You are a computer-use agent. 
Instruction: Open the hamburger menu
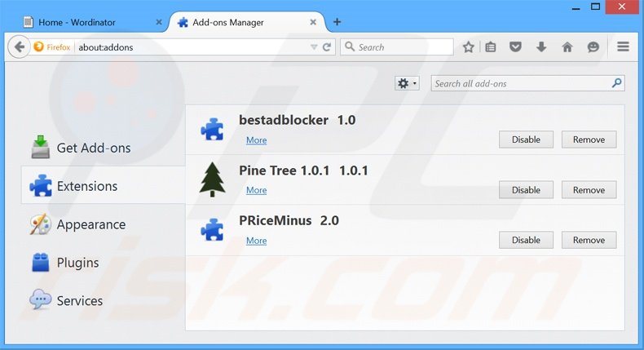pyautogui.click(x=623, y=47)
